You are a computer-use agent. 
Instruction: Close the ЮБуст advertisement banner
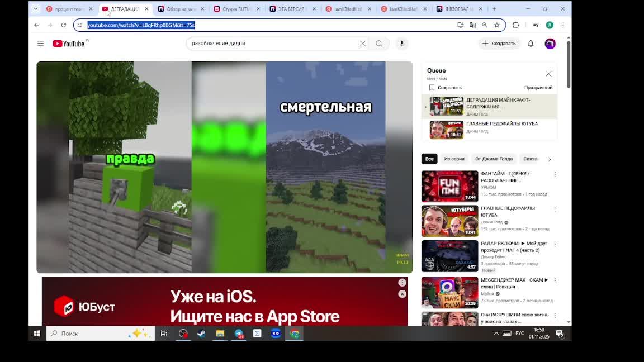click(402, 294)
